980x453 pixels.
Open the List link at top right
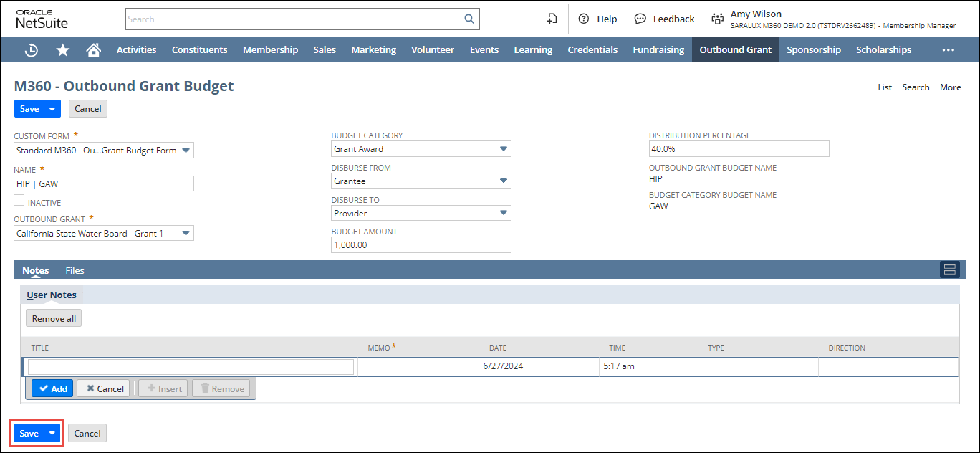point(885,87)
